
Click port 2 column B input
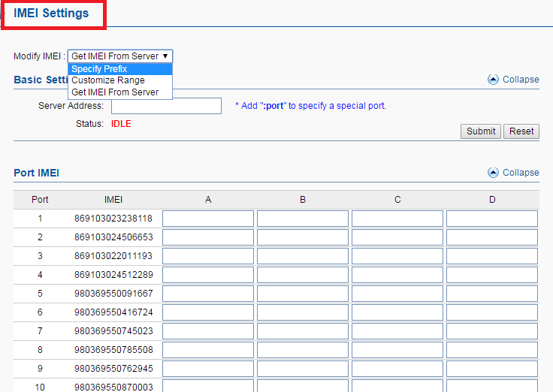[x=303, y=237]
